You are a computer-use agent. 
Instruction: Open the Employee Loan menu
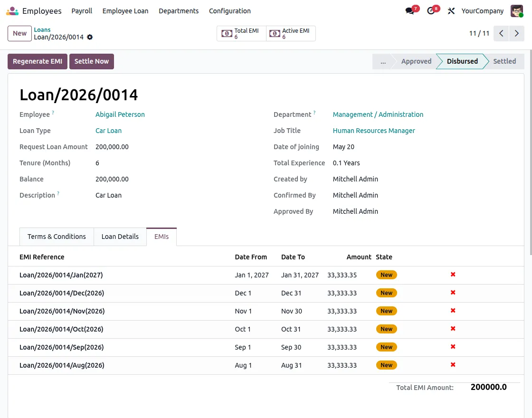125,11
